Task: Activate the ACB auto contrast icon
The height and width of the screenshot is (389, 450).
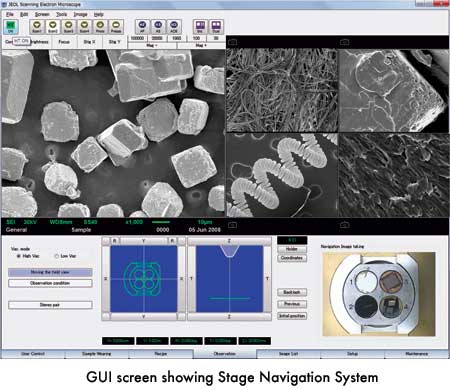Action: click(174, 27)
